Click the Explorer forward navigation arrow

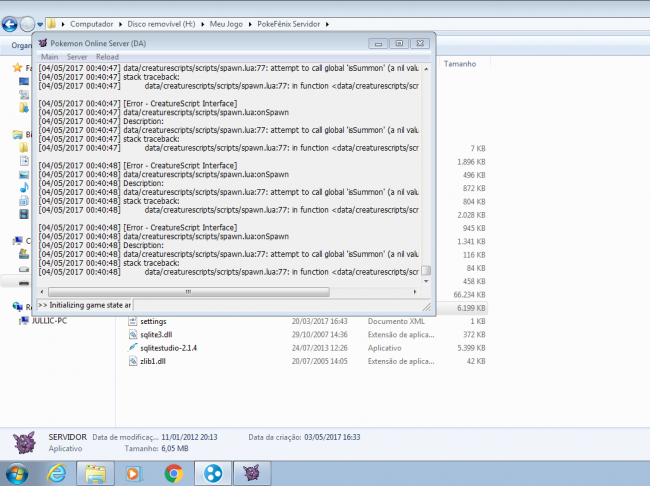click(27, 24)
